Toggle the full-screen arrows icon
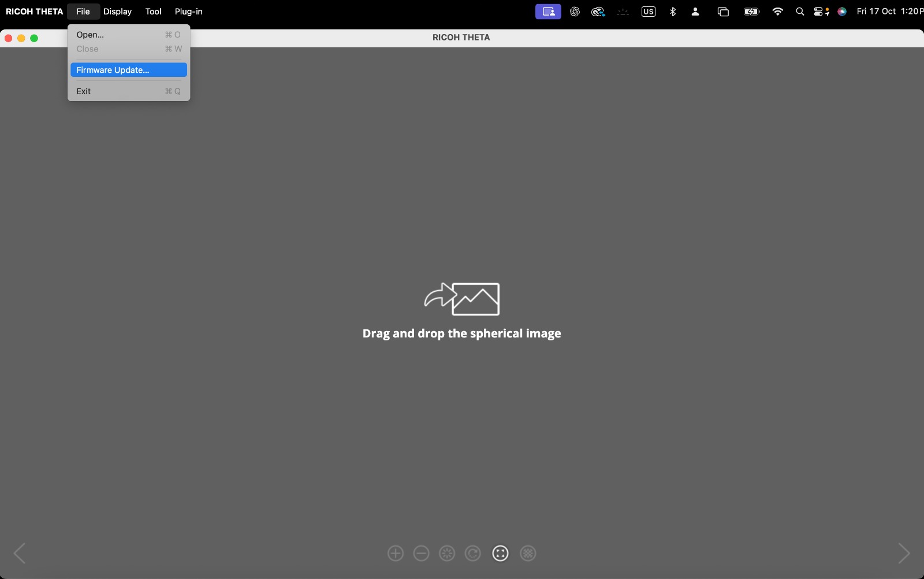The height and width of the screenshot is (579, 924). tap(500, 554)
